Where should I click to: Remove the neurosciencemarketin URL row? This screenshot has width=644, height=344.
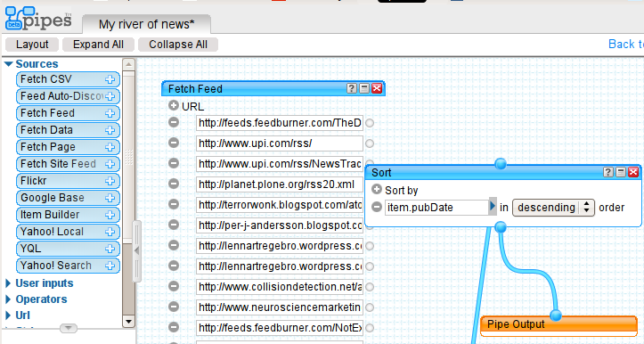click(174, 307)
